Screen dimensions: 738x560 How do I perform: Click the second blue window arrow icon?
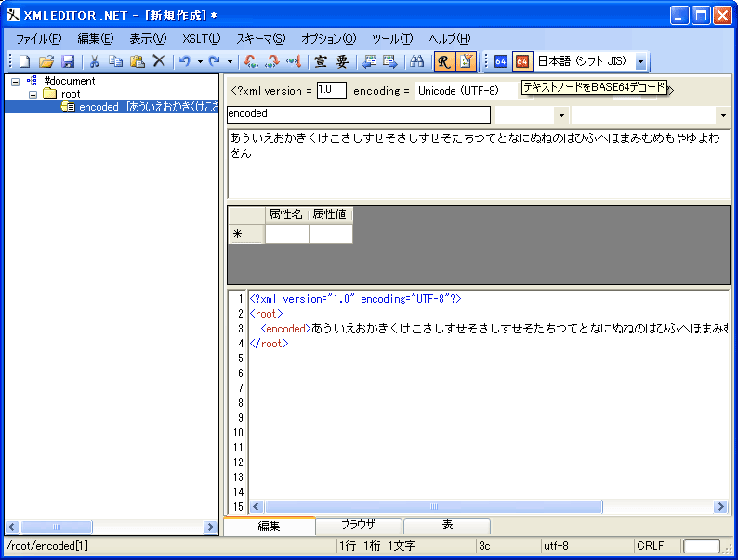[x=390, y=61]
